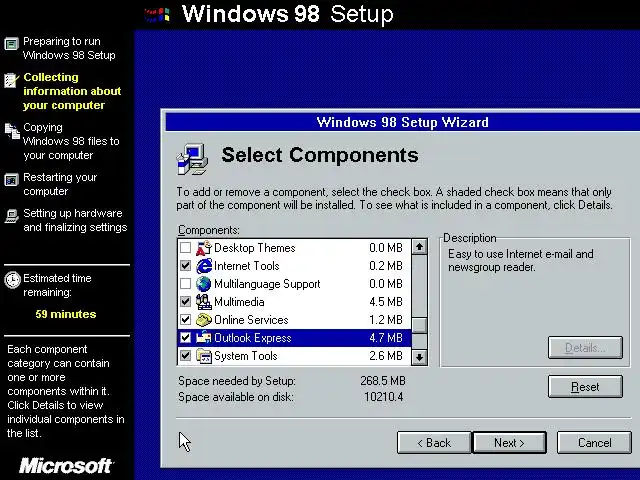Click the Setting up hardware step icon
This screenshot has height=480, width=640.
click(11, 216)
